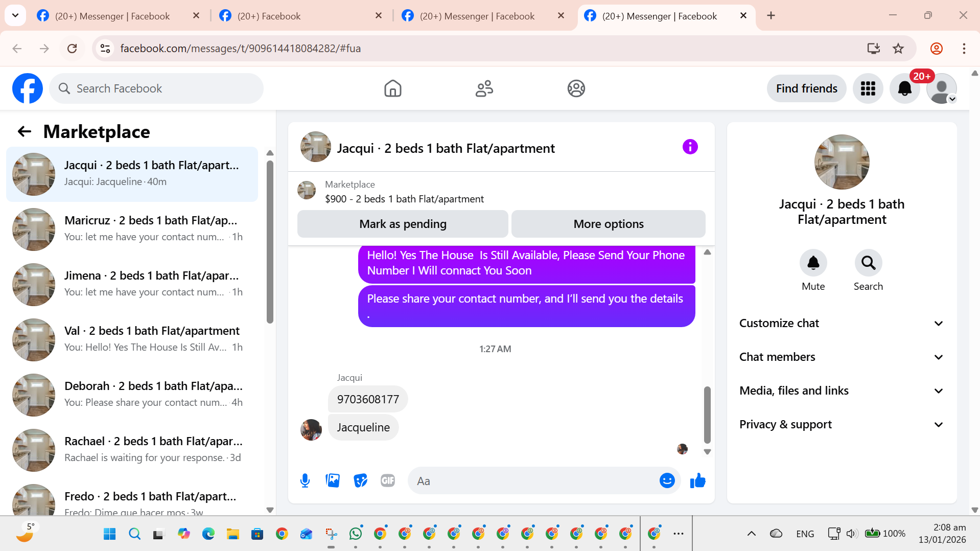
Task: Open conversation information purple icon
Action: click(x=690, y=147)
